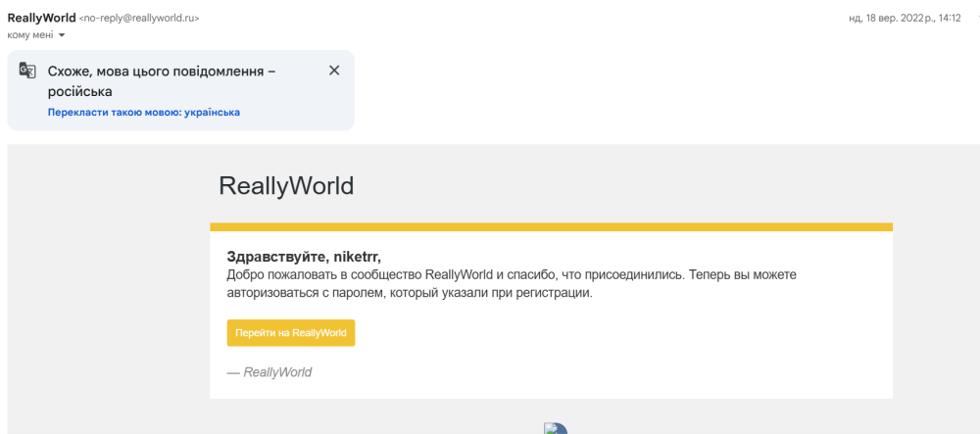Select sender name 'ReallyWorld' in header
Viewport: 980px width, 434px height.
coord(41,18)
